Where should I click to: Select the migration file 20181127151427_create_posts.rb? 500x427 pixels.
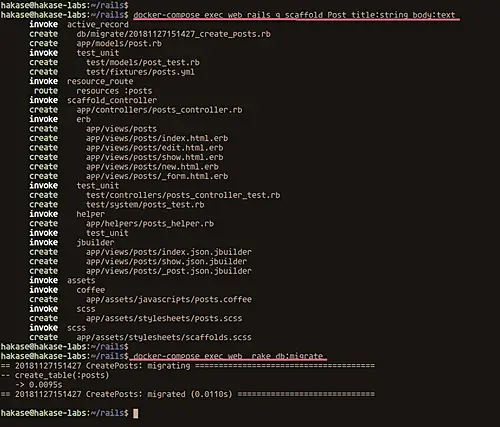coord(173,34)
